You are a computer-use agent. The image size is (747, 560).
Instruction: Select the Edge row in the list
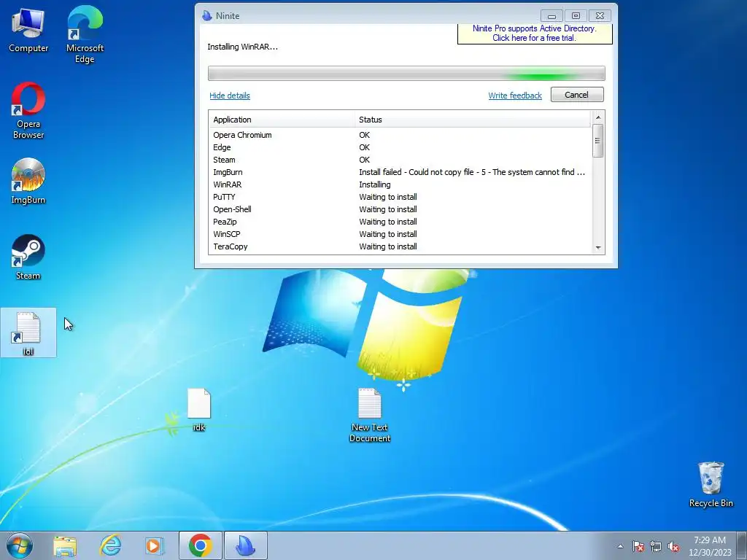(400, 147)
